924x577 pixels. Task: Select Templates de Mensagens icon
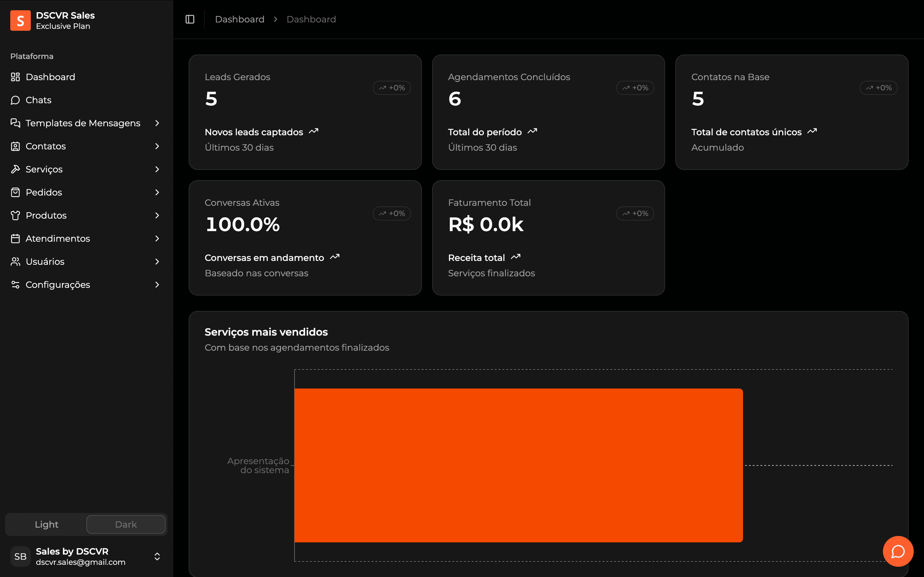pyautogui.click(x=15, y=123)
